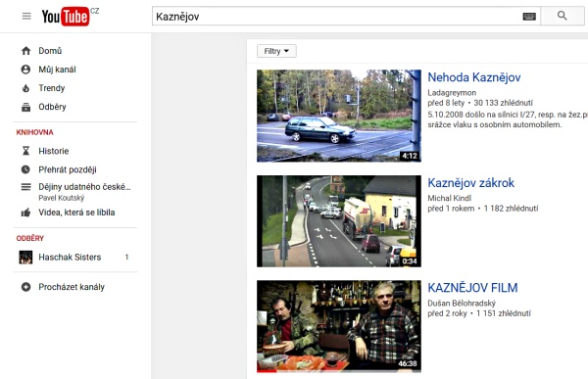Open the Ladagreymon channel link
Image resolution: width=588 pixels, height=379 pixels.
pyautogui.click(x=452, y=93)
